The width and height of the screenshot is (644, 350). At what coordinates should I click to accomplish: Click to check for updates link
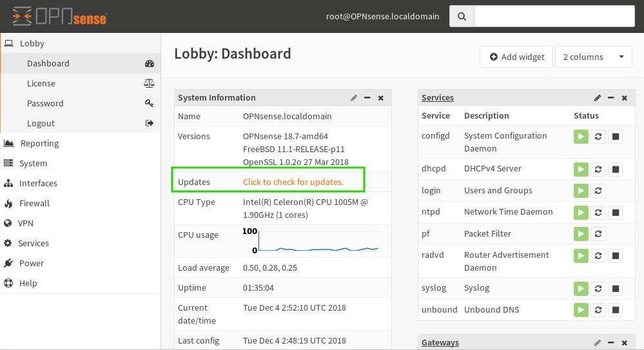pos(293,182)
